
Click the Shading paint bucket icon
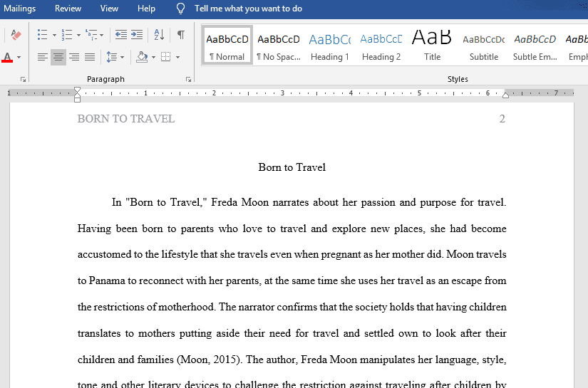142,57
